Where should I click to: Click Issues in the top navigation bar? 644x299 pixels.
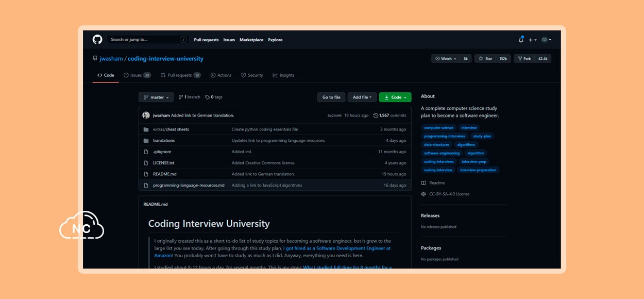[x=229, y=40]
